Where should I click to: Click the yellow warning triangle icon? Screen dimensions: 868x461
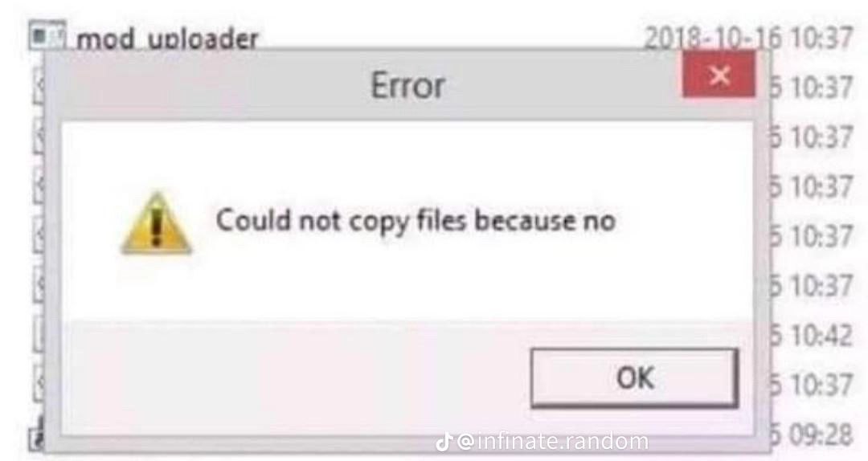pyautogui.click(x=157, y=223)
